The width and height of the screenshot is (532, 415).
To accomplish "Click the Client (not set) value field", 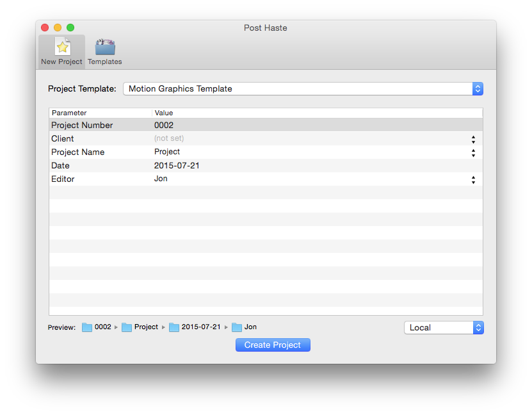I will (x=168, y=139).
